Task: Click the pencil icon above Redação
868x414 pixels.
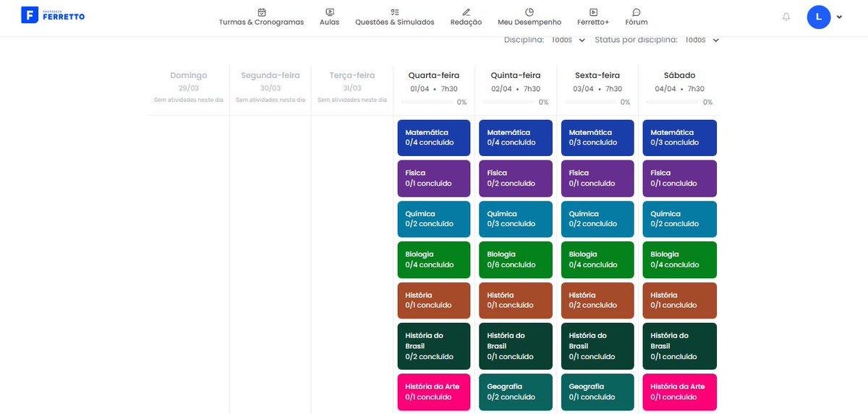Action: 466,12
